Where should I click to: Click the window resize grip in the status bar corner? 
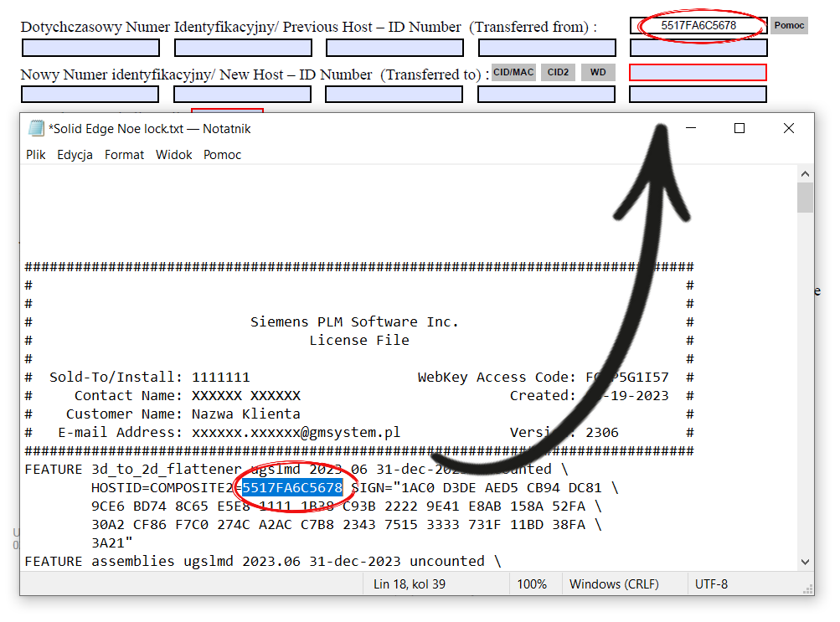[808, 589]
